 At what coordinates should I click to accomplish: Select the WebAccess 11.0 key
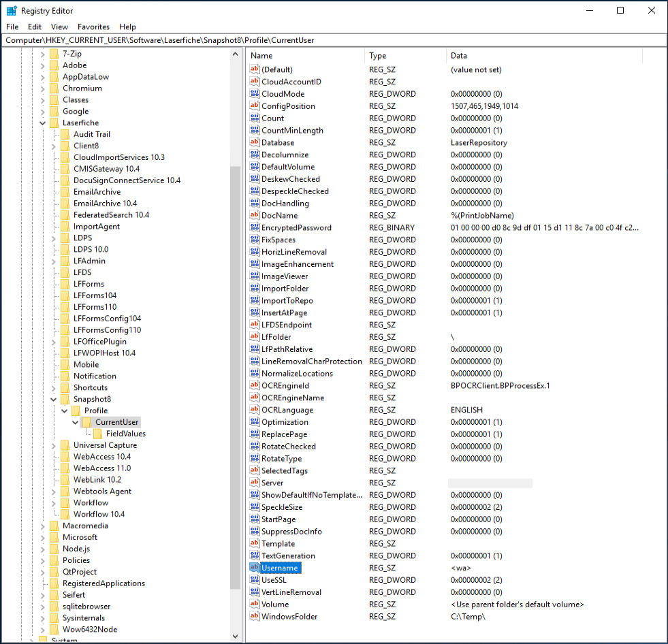pos(102,468)
